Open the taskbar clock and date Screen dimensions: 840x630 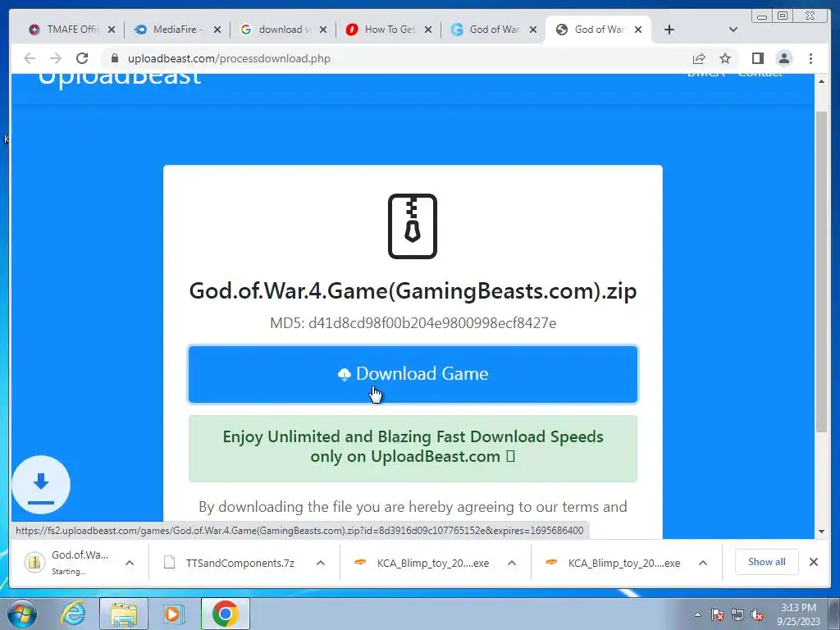[x=798, y=614]
